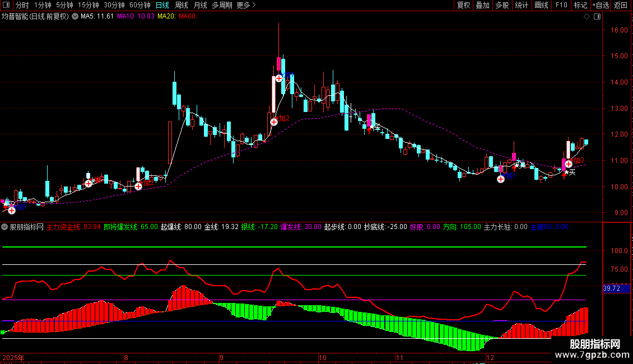633x364 pixels.
Task: Switch to 分时 intraday view
Action: pyautogui.click(x=22, y=6)
